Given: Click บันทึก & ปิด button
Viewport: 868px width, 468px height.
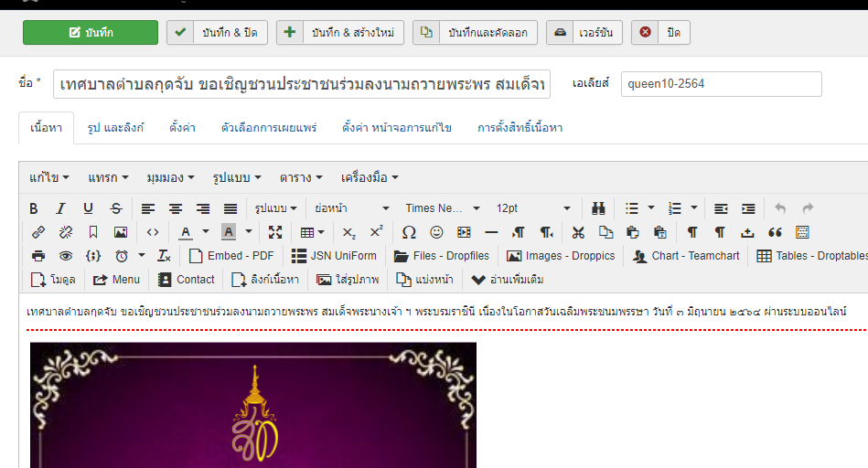Looking at the screenshot, I should (x=217, y=33).
